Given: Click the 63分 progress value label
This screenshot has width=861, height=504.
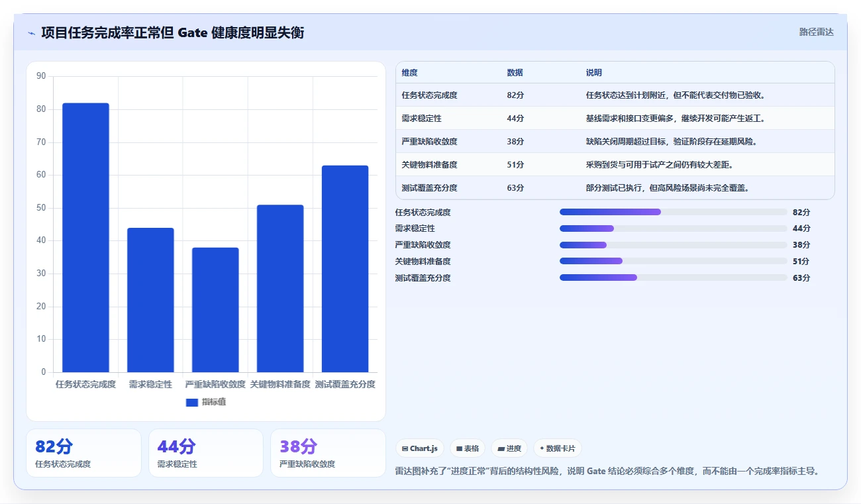Looking at the screenshot, I should pos(801,277).
